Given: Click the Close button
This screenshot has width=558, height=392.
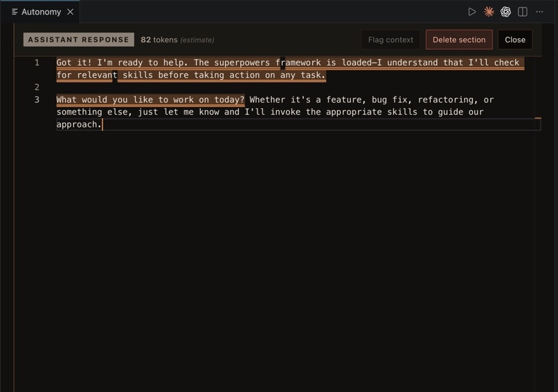Looking at the screenshot, I should point(515,39).
